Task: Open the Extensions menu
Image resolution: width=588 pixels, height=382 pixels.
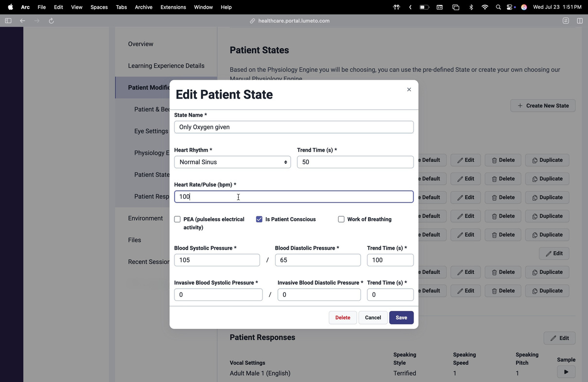Action: [x=173, y=7]
